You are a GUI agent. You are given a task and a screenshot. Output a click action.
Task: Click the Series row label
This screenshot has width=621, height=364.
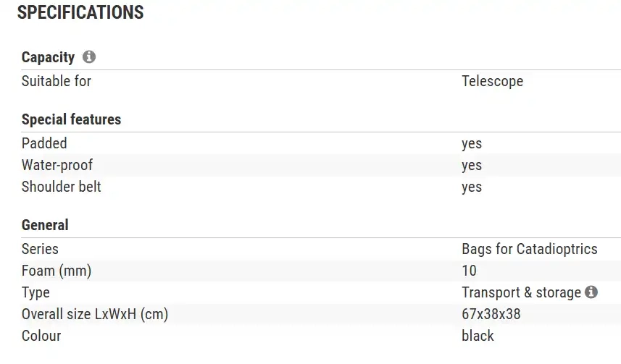pyautogui.click(x=41, y=249)
